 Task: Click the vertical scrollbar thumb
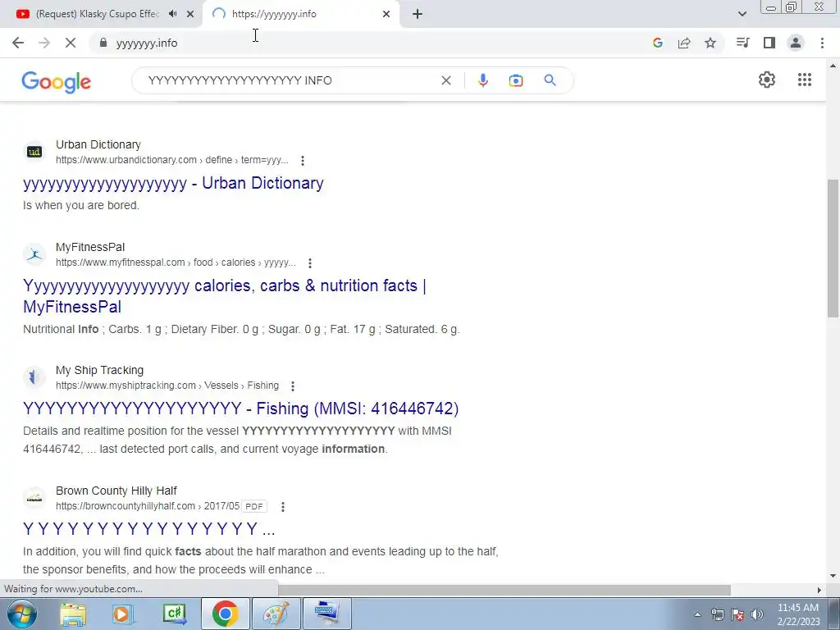(x=833, y=248)
